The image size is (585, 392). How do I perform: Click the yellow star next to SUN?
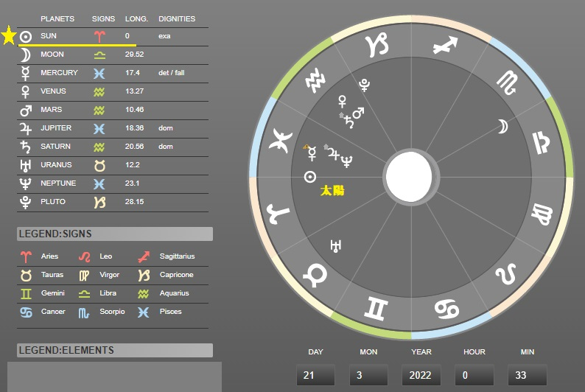point(9,36)
